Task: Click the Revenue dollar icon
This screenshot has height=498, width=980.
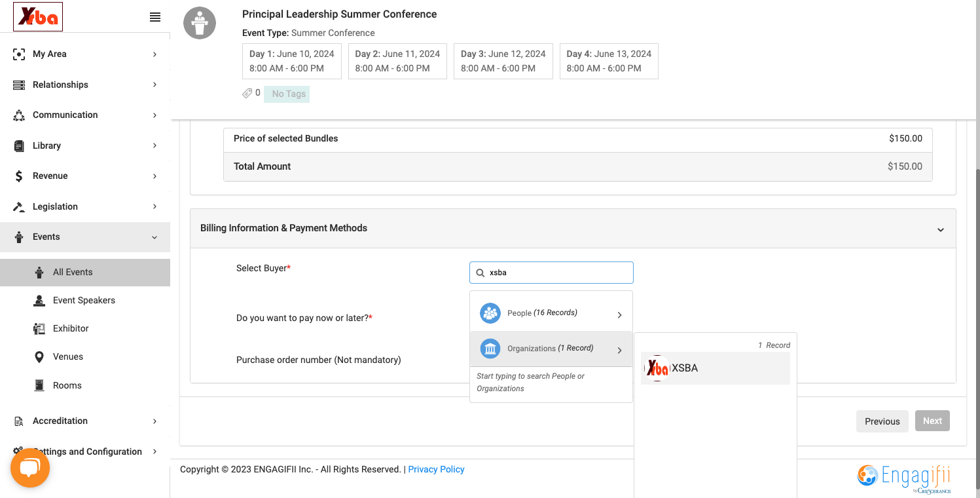Action: 19,176
